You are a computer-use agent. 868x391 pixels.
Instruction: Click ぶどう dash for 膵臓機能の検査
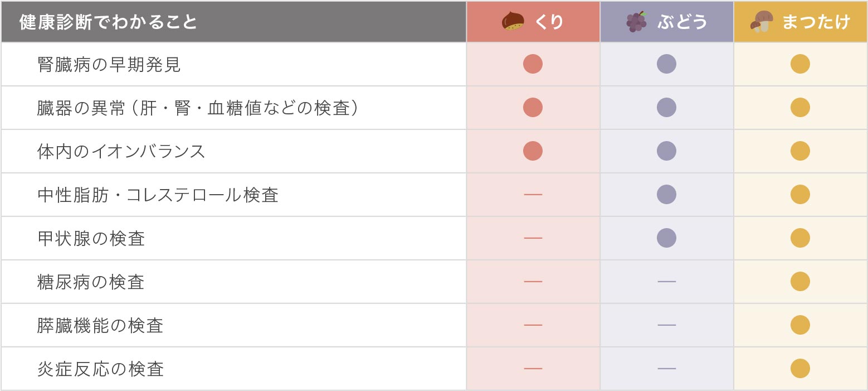coord(666,325)
